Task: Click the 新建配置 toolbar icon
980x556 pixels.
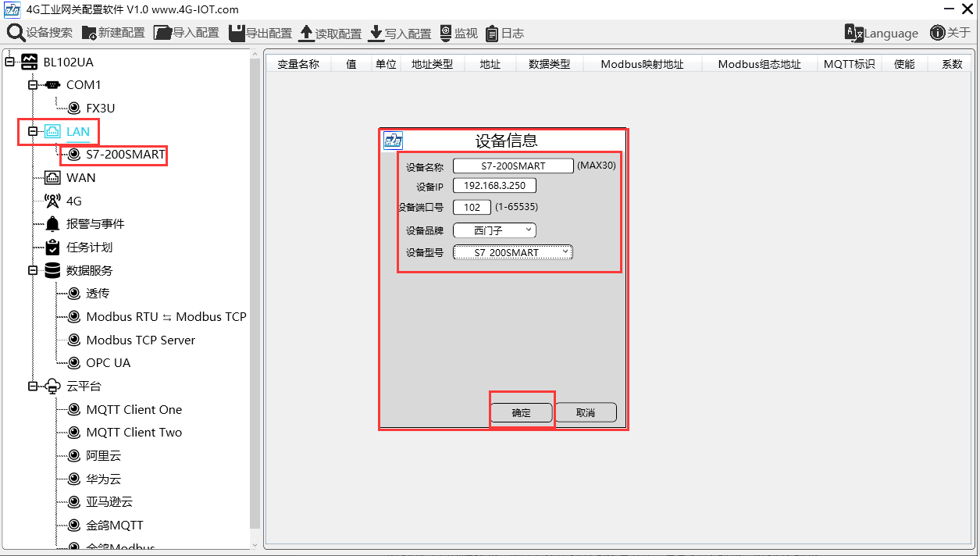Action: [x=89, y=34]
